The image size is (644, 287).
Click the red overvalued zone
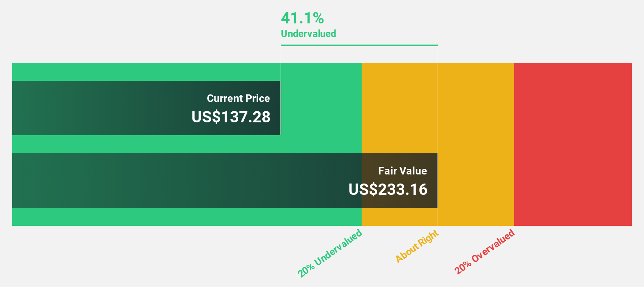(573, 144)
